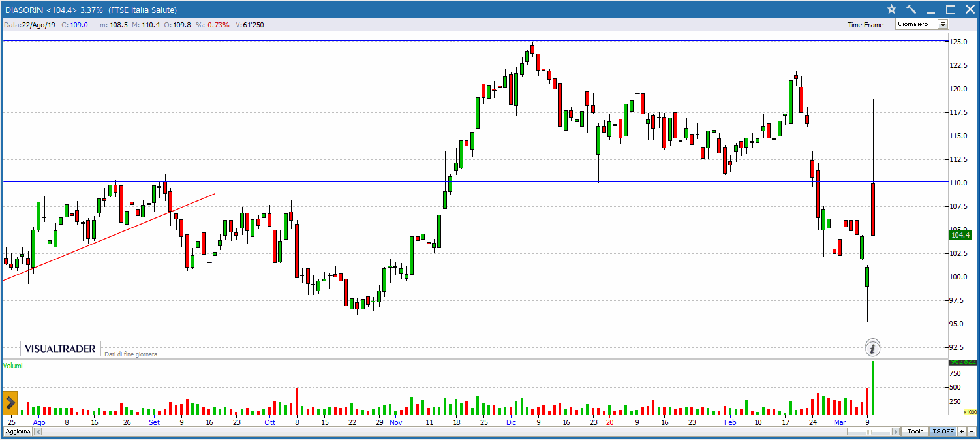Click the minimum price m: 108.5
This screenshot has width=980, height=440.
[x=114, y=25]
